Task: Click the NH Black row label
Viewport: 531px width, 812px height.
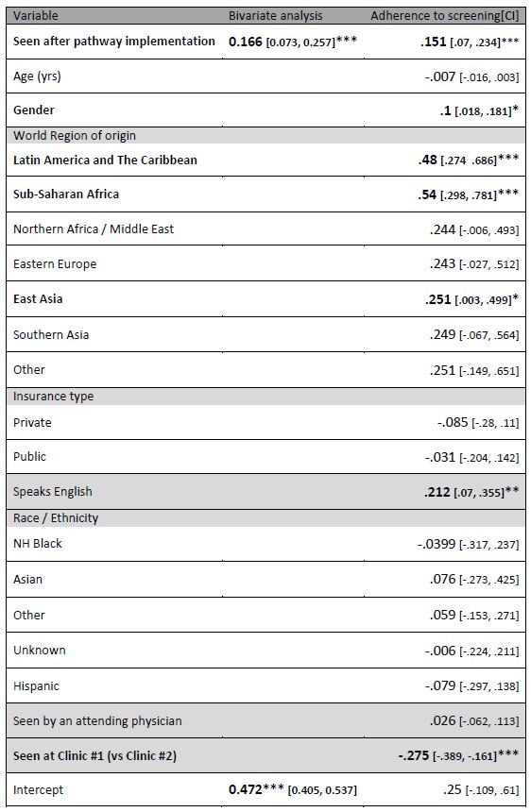Action: pyautogui.click(x=37, y=543)
